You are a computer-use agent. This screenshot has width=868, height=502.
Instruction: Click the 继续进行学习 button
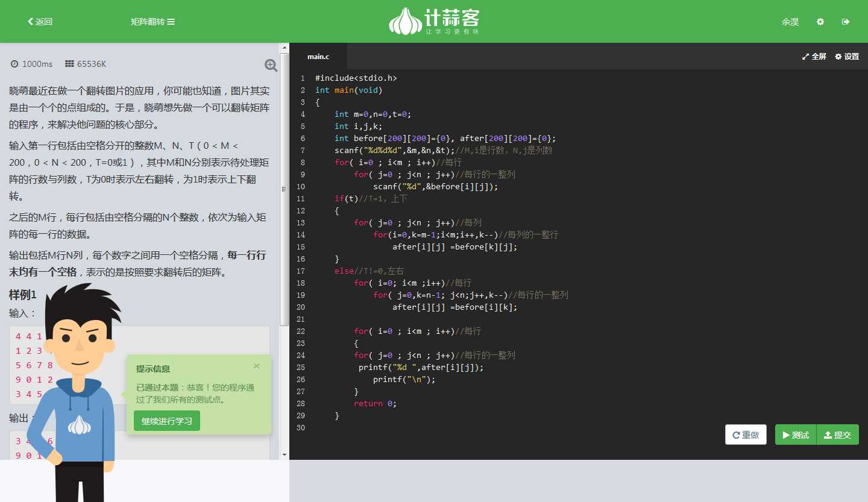(167, 421)
